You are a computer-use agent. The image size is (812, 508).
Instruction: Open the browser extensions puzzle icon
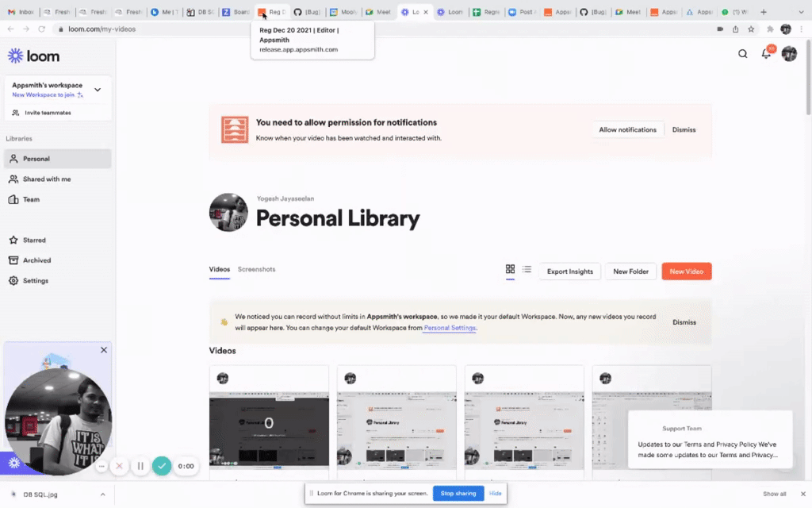[x=770, y=29]
